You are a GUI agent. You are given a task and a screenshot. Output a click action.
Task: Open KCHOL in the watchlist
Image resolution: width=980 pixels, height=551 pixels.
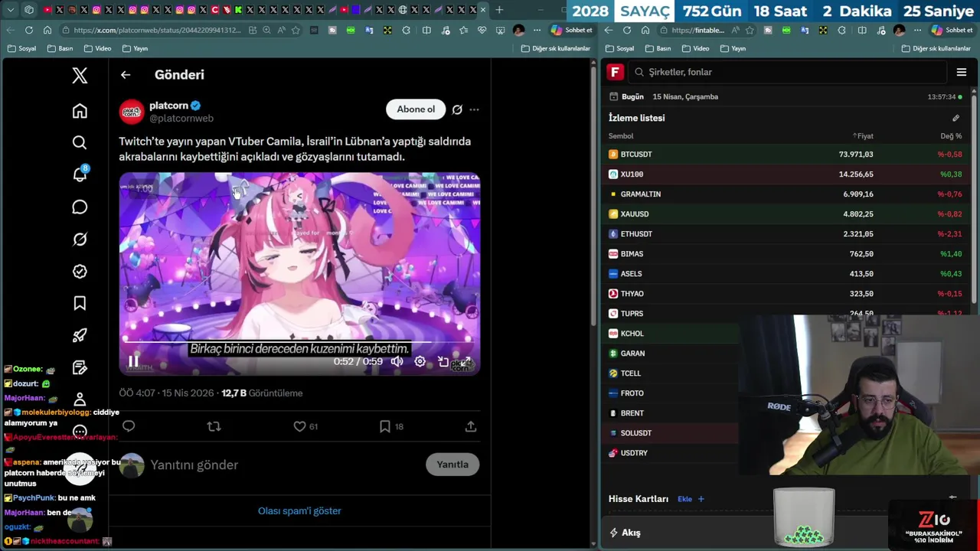coord(671,334)
